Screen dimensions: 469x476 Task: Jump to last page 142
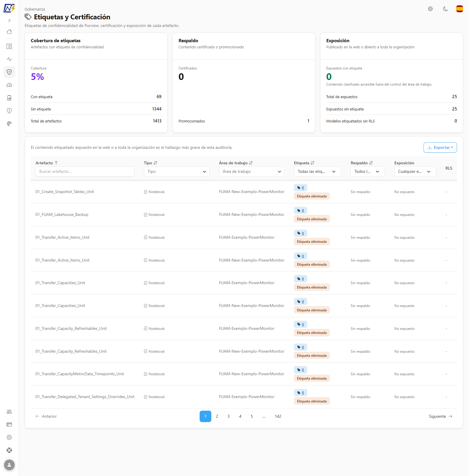(278, 417)
